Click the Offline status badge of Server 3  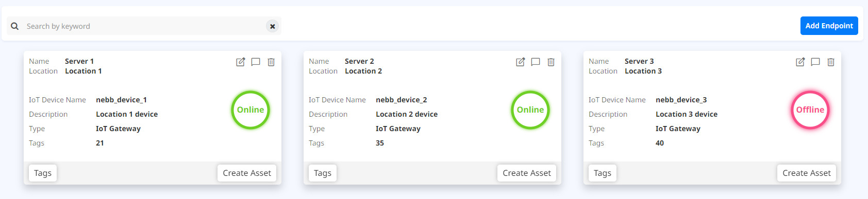pos(810,110)
